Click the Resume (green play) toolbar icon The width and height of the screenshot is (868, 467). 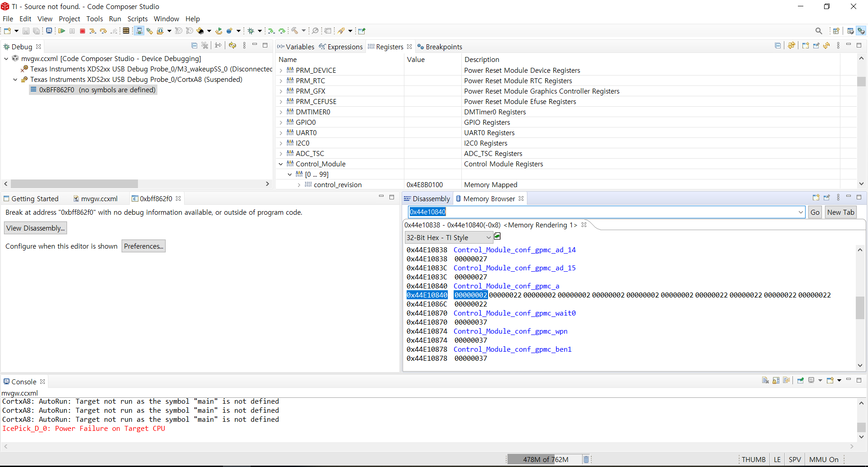point(62,31)
